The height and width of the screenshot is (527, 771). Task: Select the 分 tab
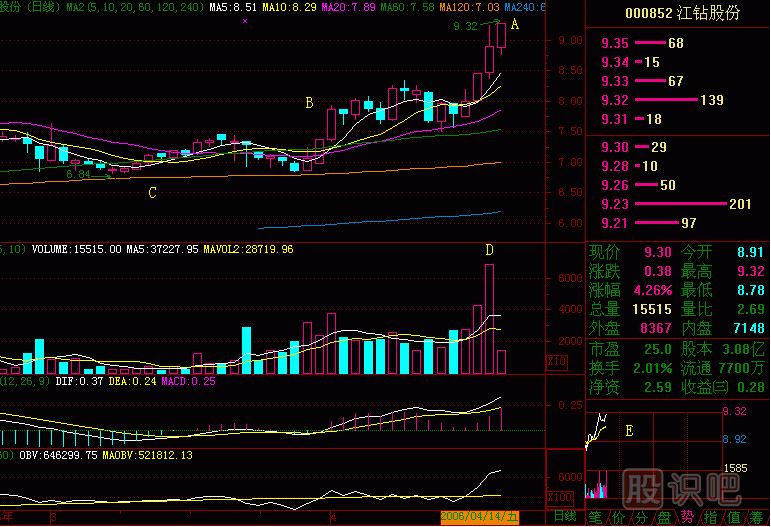[641, 517]
